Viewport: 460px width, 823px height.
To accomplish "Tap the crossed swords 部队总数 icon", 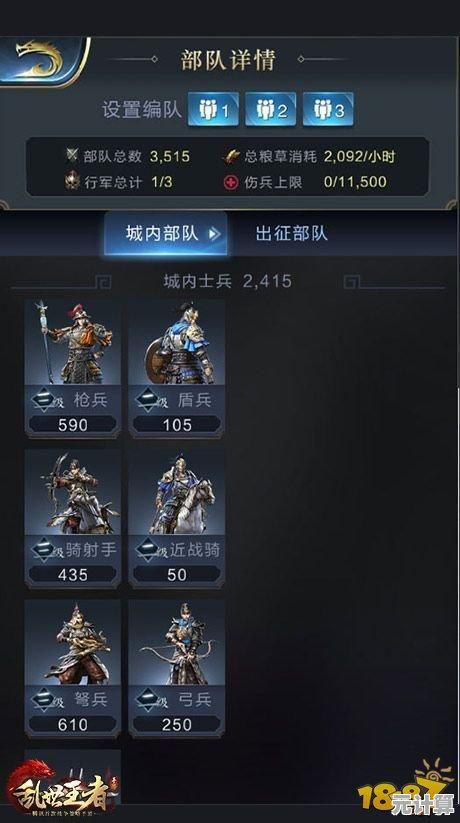I will pyautogui.click(x=72, y=155).
